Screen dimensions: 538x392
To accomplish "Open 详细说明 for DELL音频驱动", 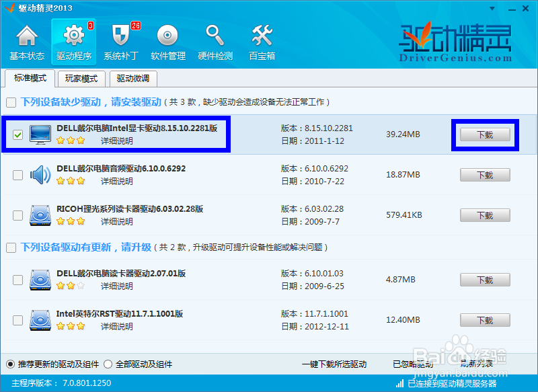I will [x=116, y=182].
